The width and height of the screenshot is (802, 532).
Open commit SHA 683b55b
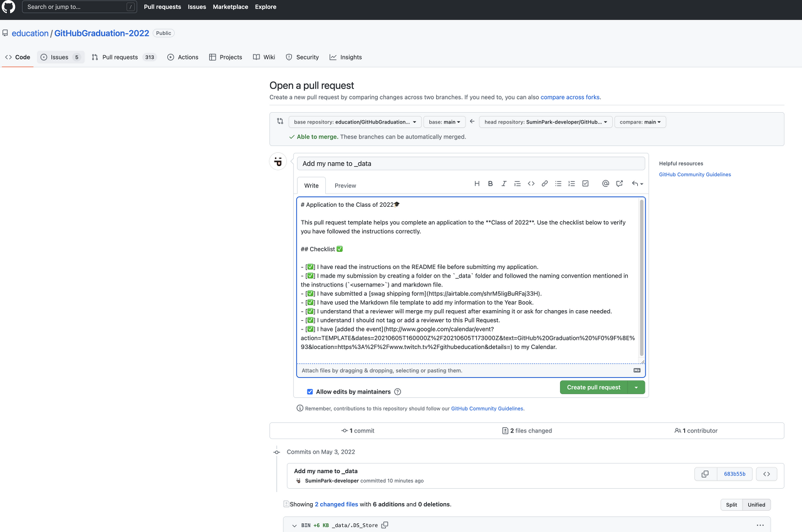pos(735,474)
